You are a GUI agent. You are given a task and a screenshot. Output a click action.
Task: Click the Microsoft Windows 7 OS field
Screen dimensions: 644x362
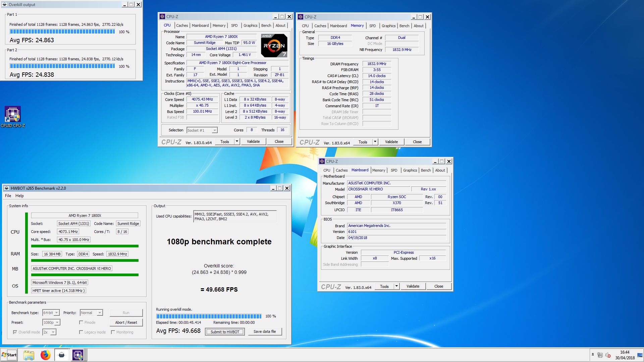click(x=60, y=283)
